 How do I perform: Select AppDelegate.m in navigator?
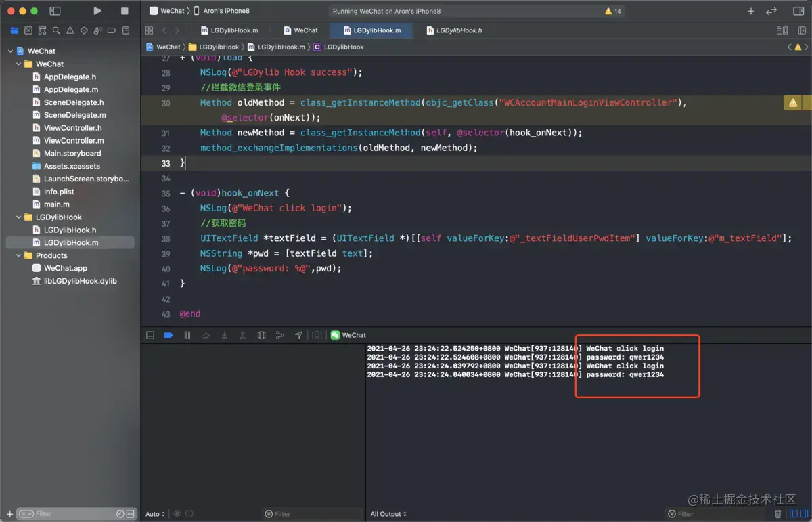(70, 89)
